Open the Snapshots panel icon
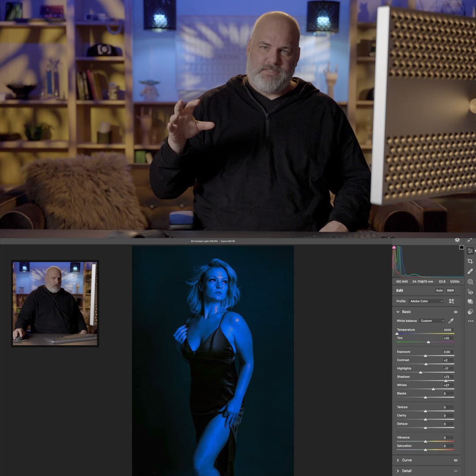476x476 pixels. pyautogui.click(x=470, y=301)
